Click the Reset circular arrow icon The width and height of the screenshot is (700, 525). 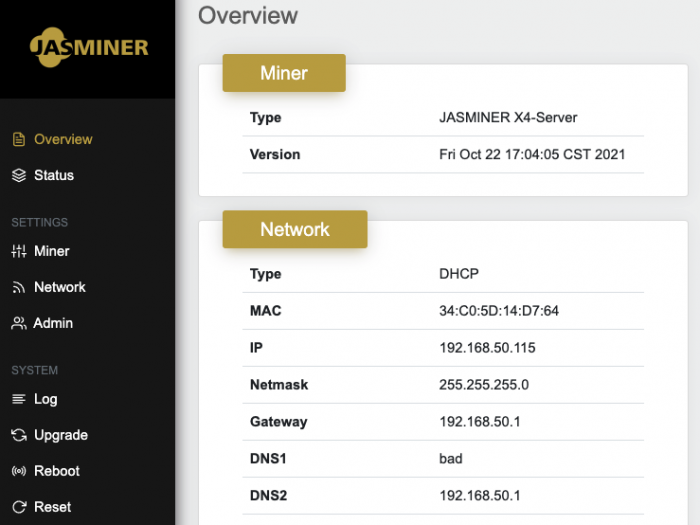pos(19,507)
